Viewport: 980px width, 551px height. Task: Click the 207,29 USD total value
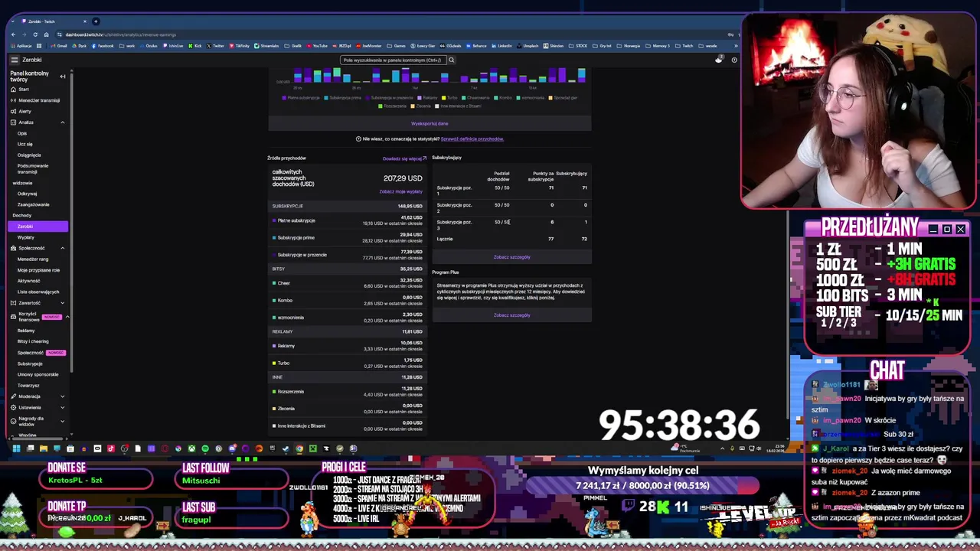click(x=403, y=178)
